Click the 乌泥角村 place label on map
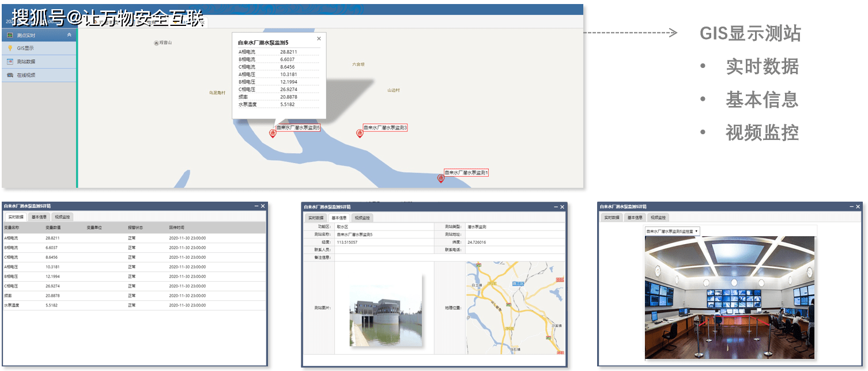868x371 pixels. click(x=217, y=93)
